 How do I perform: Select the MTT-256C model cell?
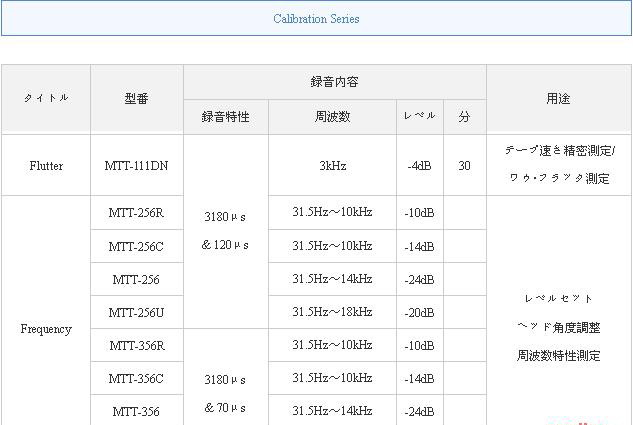(136, 246)
